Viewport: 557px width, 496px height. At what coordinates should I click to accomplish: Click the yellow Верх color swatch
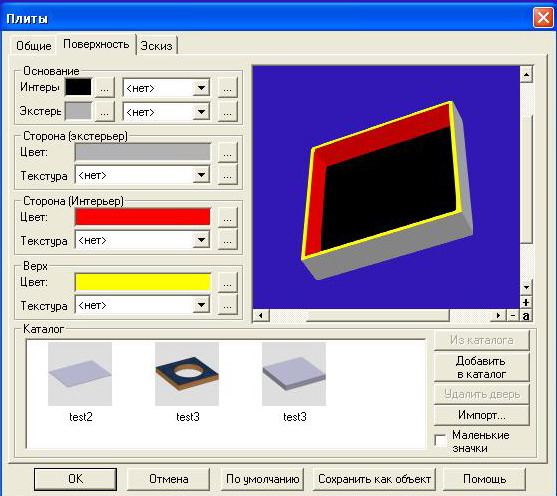(143, 282)
